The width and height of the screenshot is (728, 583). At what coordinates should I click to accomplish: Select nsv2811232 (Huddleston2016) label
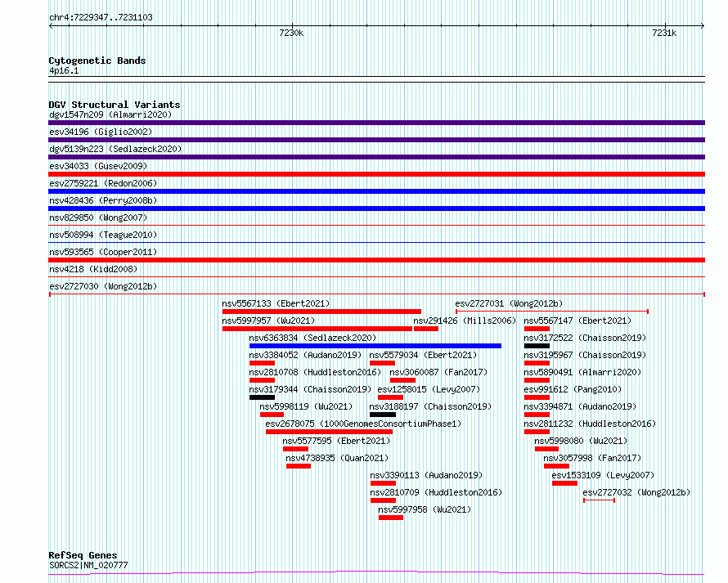(590, 424)
